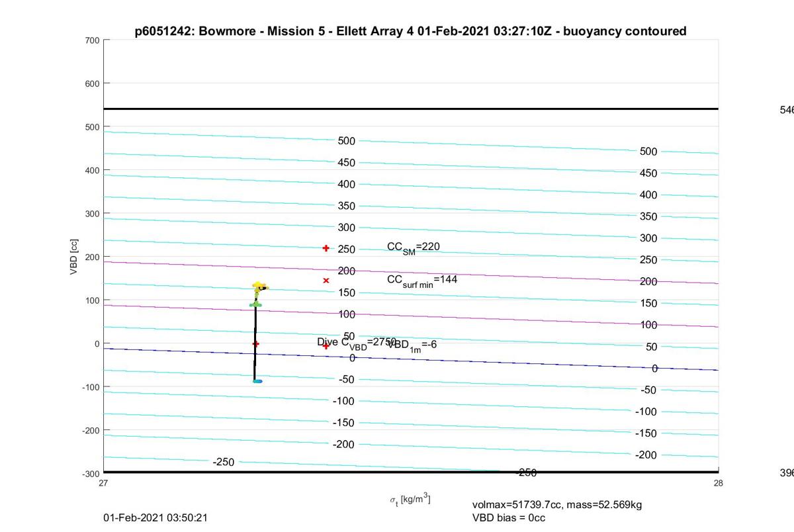Click the 'CC SM=220' annotation text
794x532 pixels.
pos(414,247)
